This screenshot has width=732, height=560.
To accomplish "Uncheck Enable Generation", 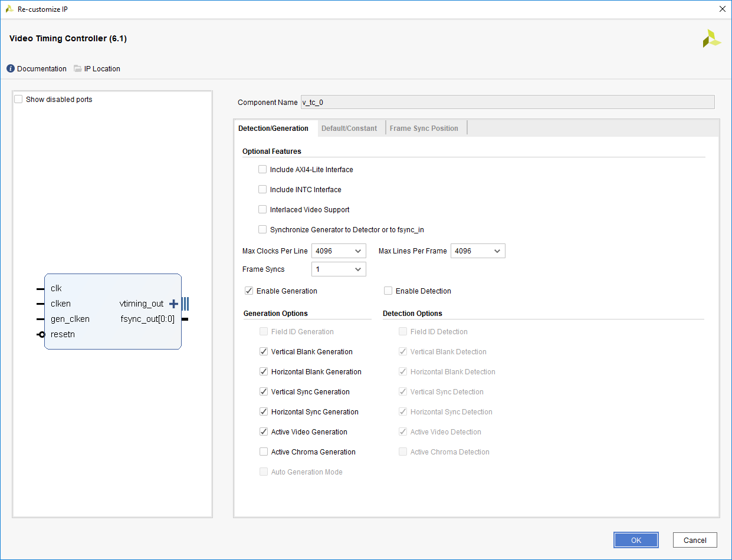I will click(249, 291).
